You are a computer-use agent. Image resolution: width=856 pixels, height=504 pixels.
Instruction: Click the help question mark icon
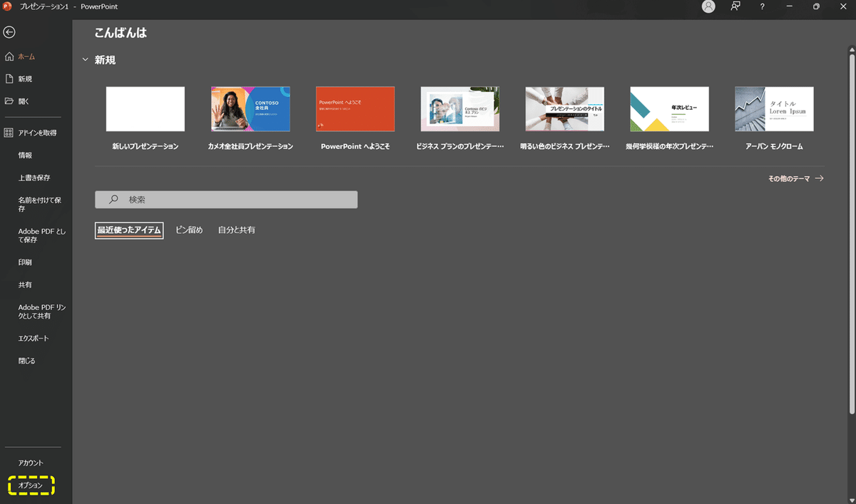(763, 6)
